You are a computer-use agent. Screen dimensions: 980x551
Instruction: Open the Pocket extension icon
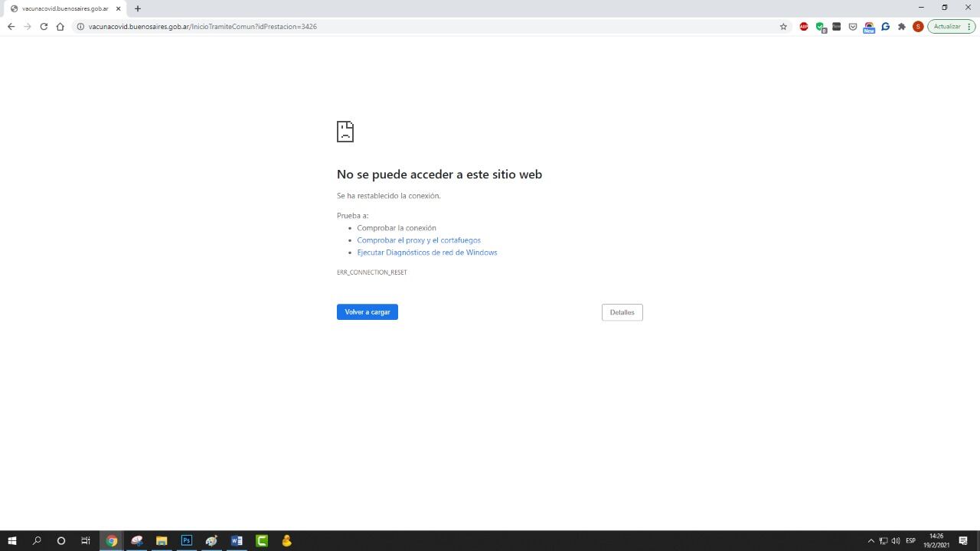pos(852,27)
